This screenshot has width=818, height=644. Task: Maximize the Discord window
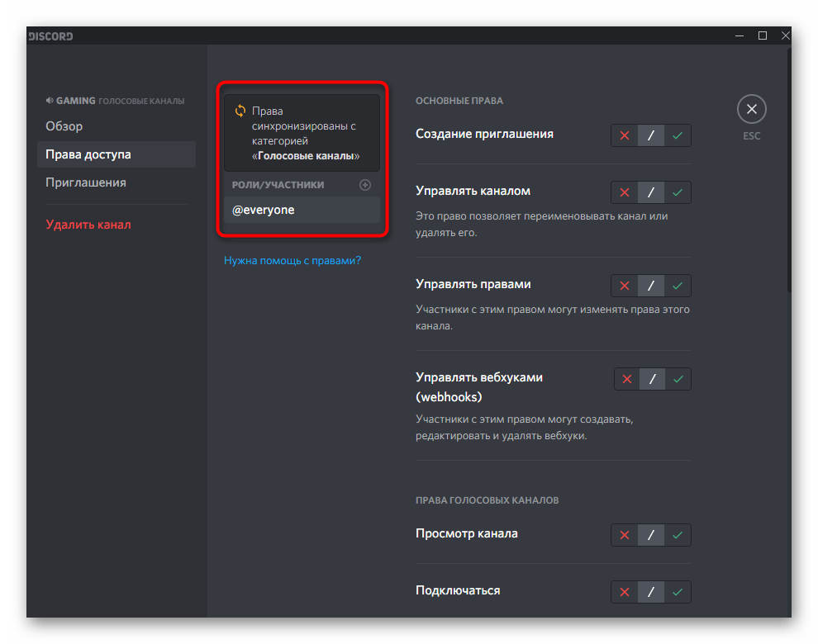[763, 36]
